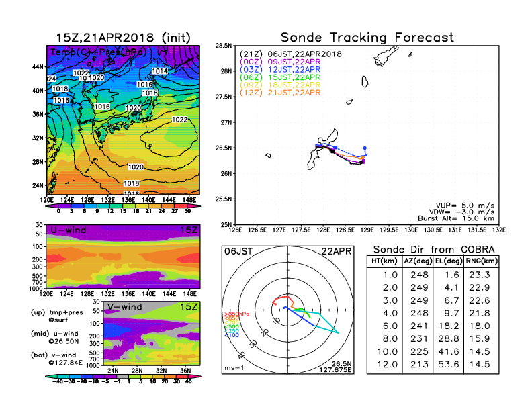Click the '26.5N 127.875E' hodograph coordinates
This screenshot has height=411, width=532.
point(335,367)
